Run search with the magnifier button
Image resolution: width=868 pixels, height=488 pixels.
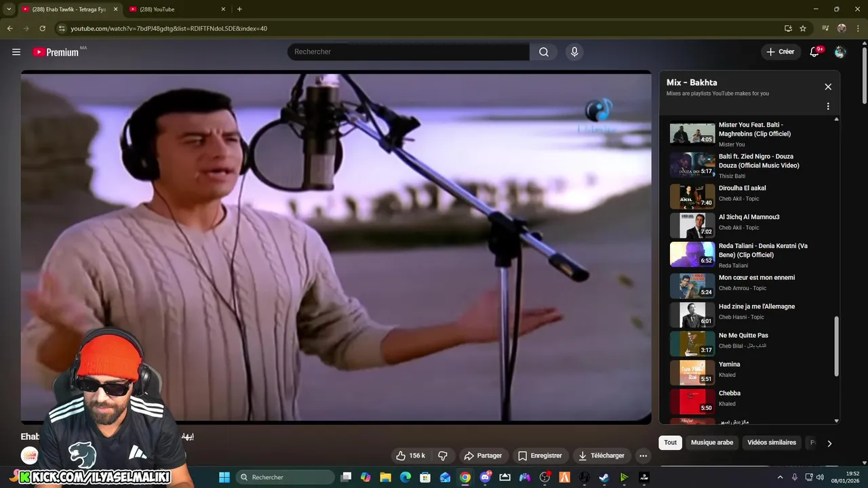pyautogui.click(x=543, y=52)
